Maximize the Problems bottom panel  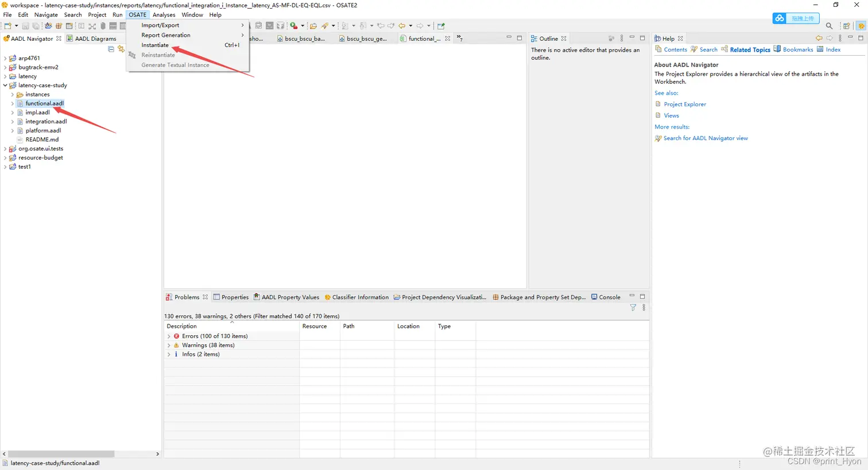(642, 296)
